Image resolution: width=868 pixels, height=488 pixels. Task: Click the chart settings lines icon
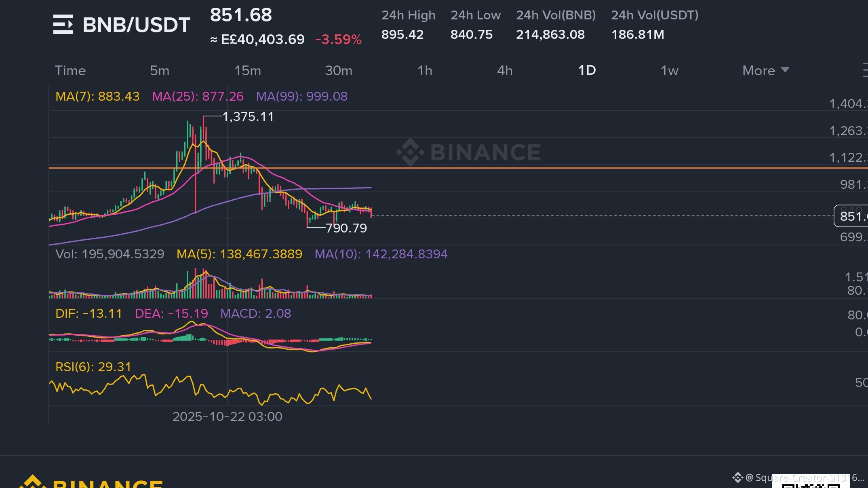(865, 70)
